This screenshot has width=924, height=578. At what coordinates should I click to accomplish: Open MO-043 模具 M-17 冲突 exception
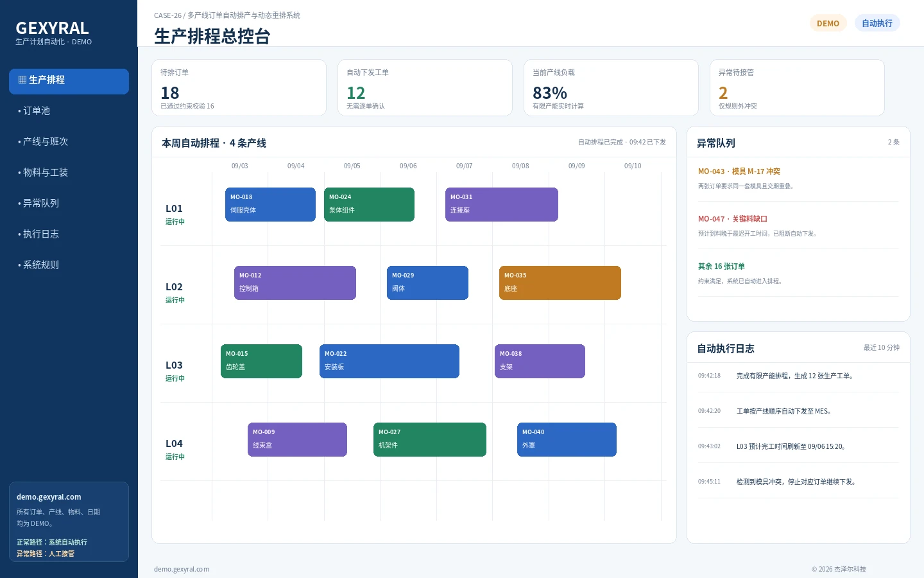pos(798,179)
